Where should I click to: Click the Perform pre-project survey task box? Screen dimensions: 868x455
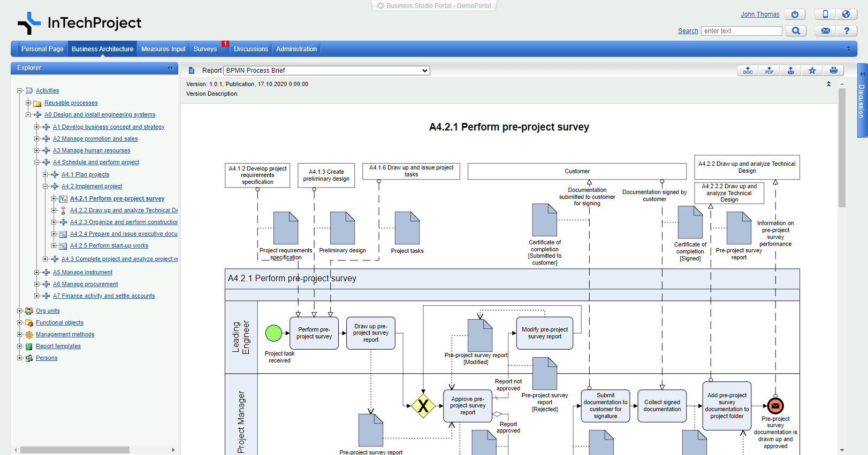click(x=314, y=333)
